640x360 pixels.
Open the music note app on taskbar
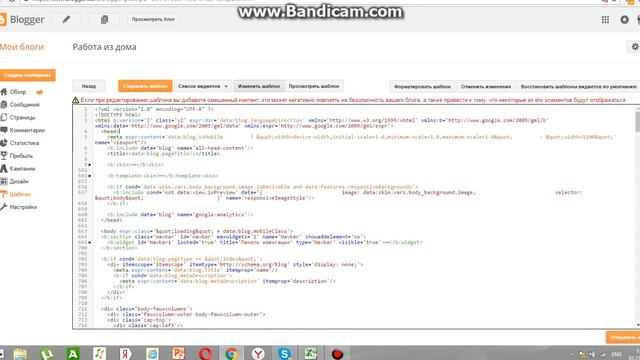pyautogui.click(x=99, y=353)
